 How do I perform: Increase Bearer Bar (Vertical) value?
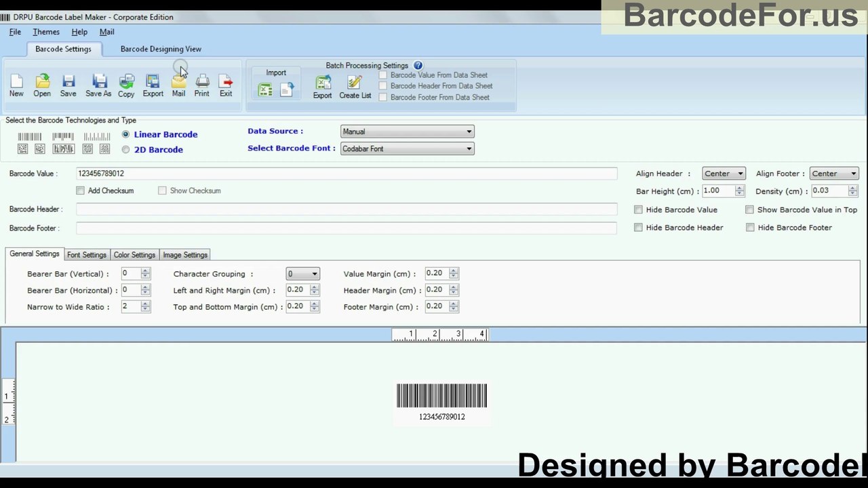[x=145, y=270]
